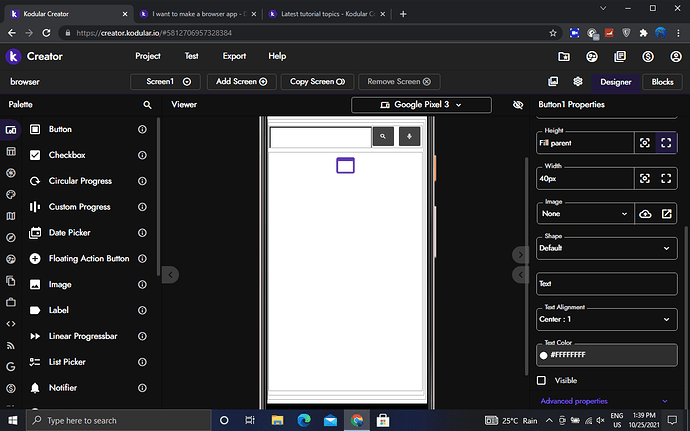Show info for List Picker component
This screenshot has height=431, width=690.
click(x=142, y=362)
